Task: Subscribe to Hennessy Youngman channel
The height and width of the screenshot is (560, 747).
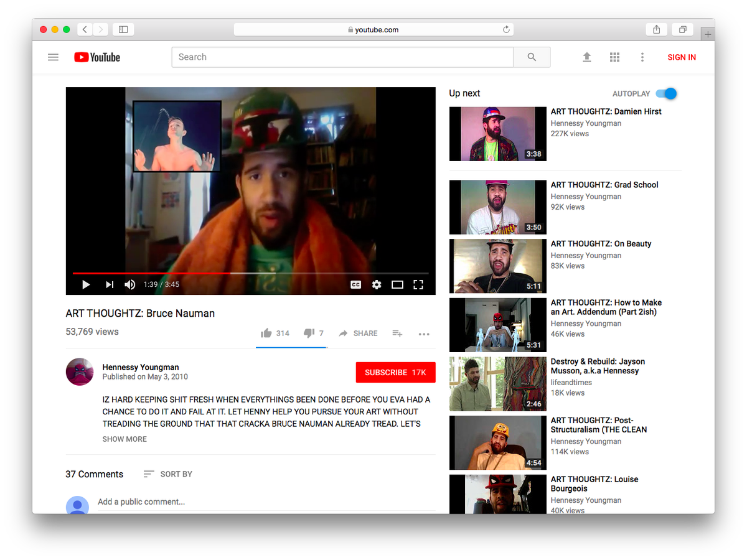Action: pyautogui.click(x=395, y=372)
